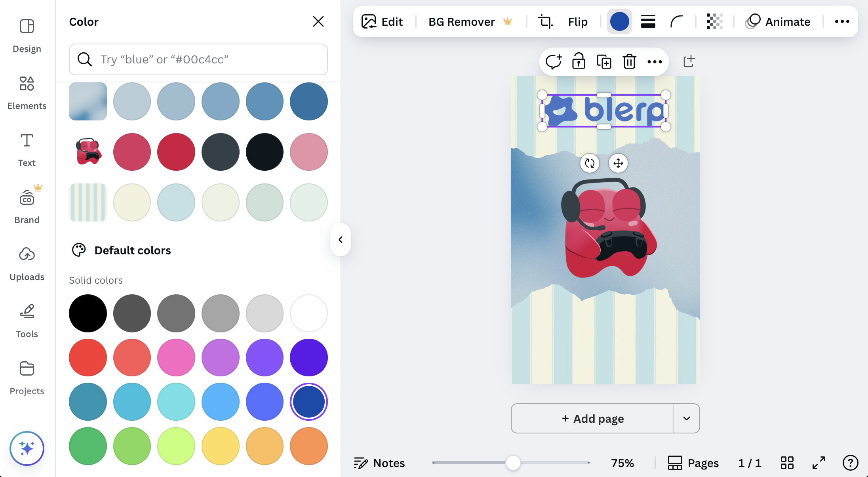Open the 75% zoom level menu
868x477 pixels.
(x=622, y=463)
